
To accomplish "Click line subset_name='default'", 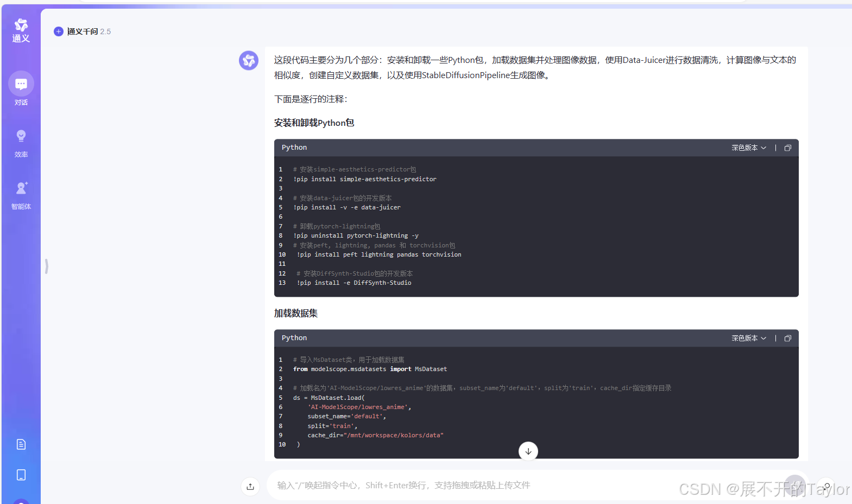I will (x=347, y=416).
